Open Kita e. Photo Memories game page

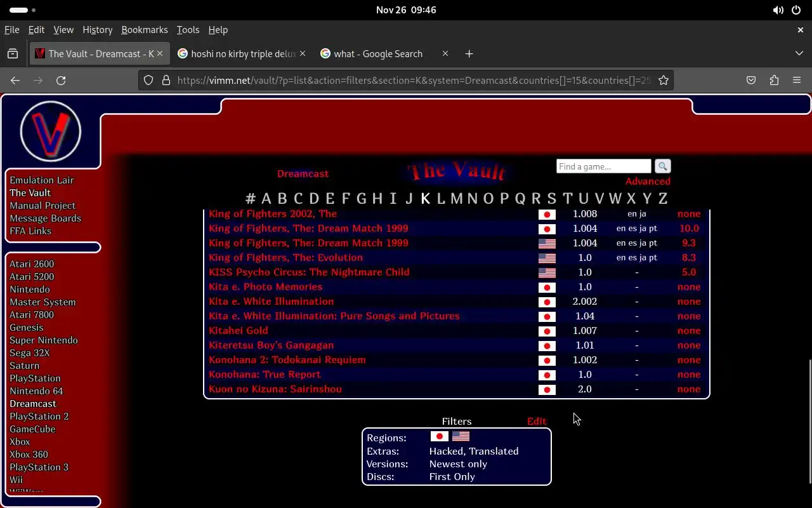coord(265,287)
